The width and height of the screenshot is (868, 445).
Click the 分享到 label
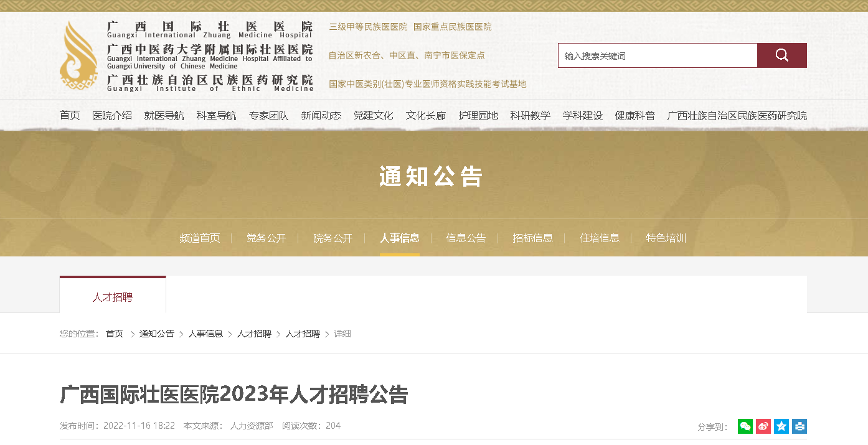[x=712, y=427]
